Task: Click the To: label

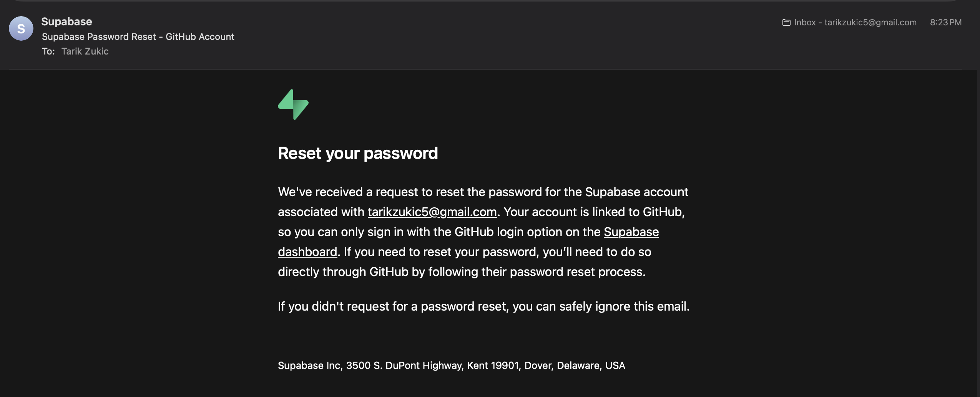Action: [48, 51]
